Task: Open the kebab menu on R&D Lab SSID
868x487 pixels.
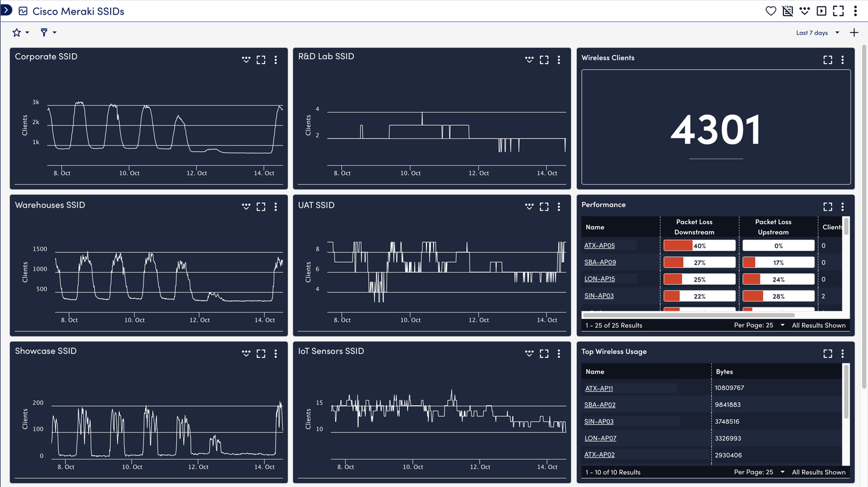Action: tap(558, 60)
